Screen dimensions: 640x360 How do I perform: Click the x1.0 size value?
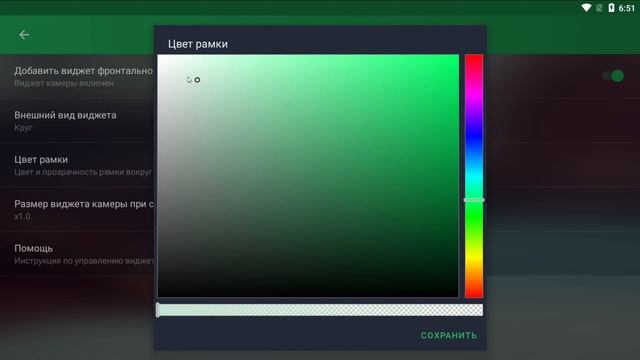(22, 216)
